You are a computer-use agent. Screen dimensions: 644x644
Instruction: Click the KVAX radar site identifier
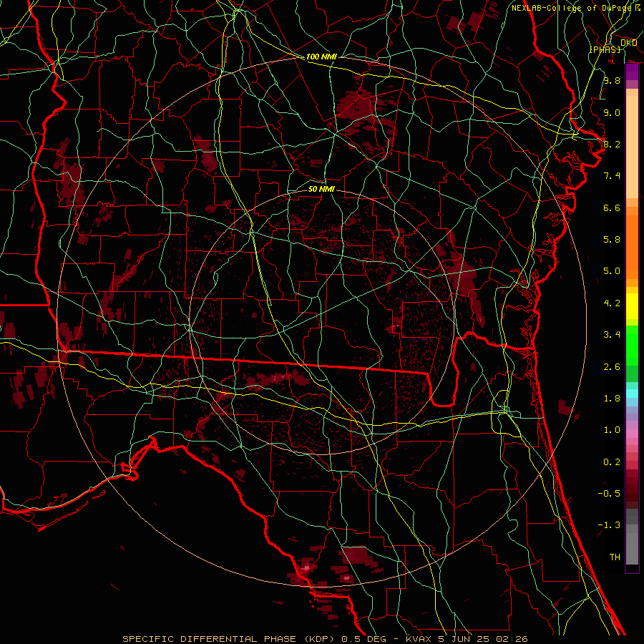point(419,639)
